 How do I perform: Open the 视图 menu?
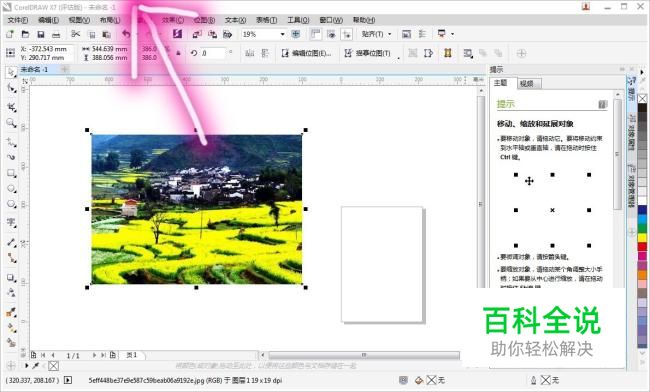point(79,20)
